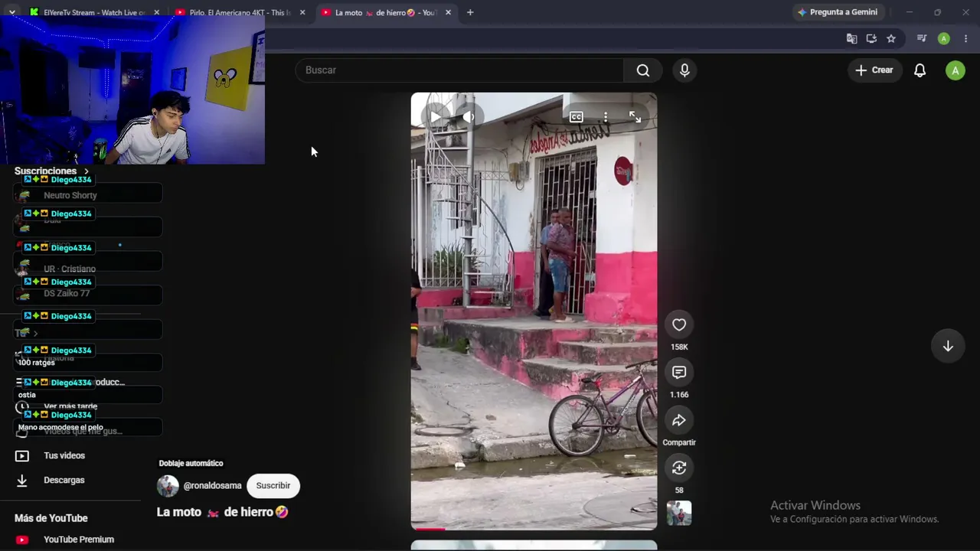This screenshot has width=980, height=551.
Task: Close the ElYereTv Stream tab
Action: pyautogui.click(x=156, y=12)
